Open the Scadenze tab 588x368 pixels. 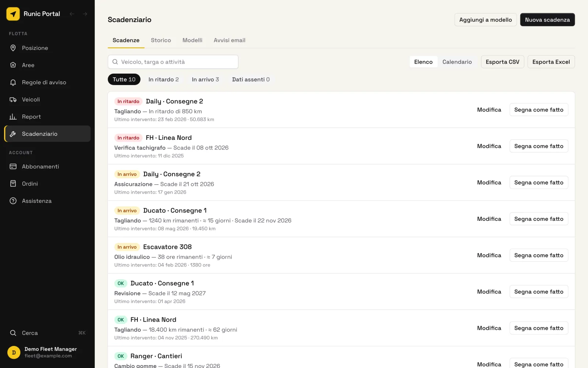(126, 40)
